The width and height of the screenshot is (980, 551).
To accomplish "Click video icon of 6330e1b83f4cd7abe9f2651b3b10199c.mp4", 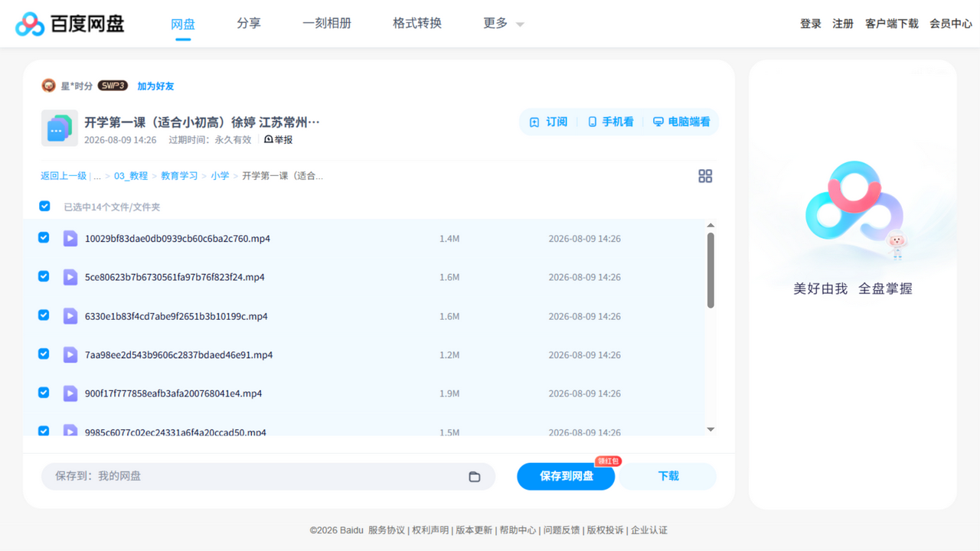I will coord(70,316).
